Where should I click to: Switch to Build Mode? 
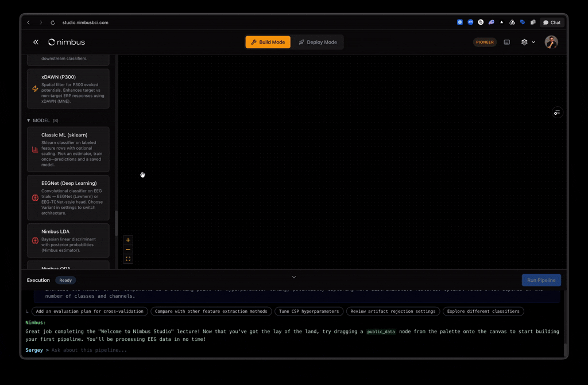(x=268, y=42)
